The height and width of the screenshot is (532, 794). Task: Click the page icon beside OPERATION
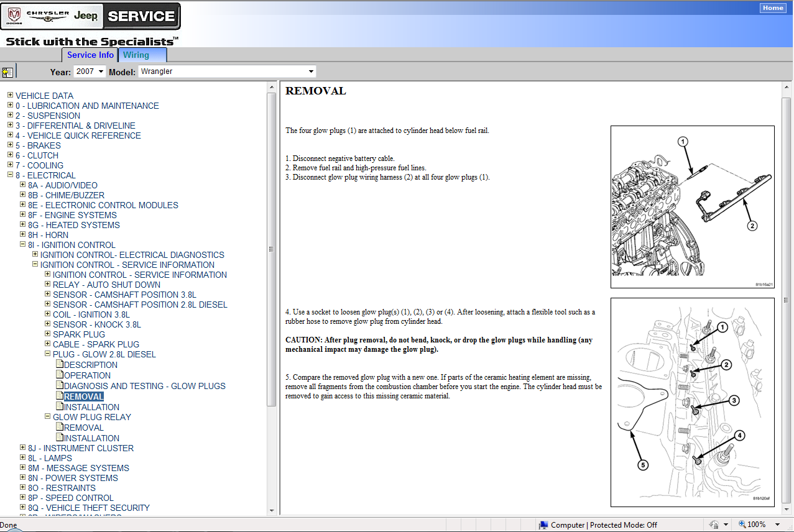[60, 375]
